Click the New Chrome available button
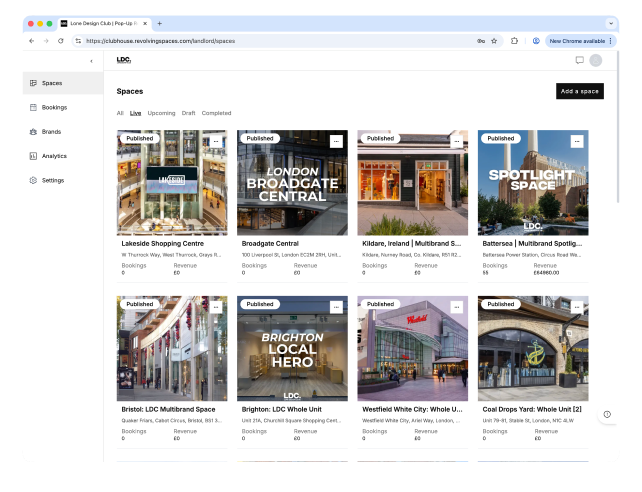The height and width of the screenshot is (492, 642). (x=581, y=41)
